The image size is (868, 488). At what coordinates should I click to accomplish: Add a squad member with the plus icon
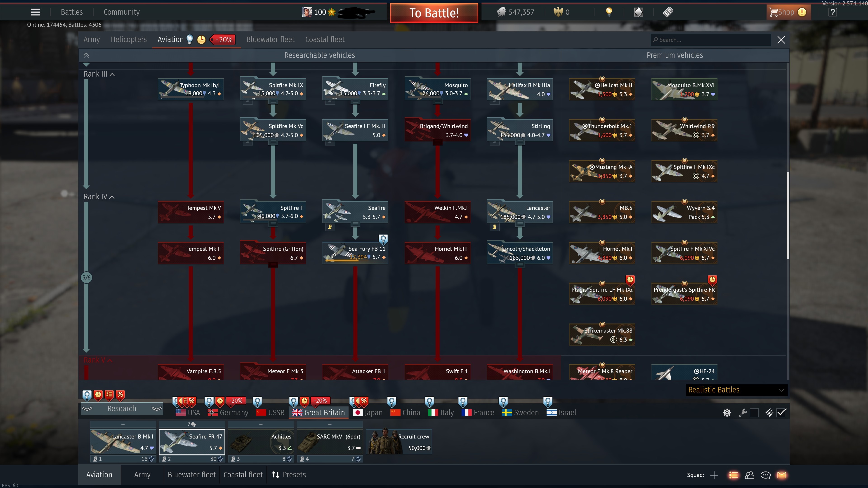tap(714, 475)
